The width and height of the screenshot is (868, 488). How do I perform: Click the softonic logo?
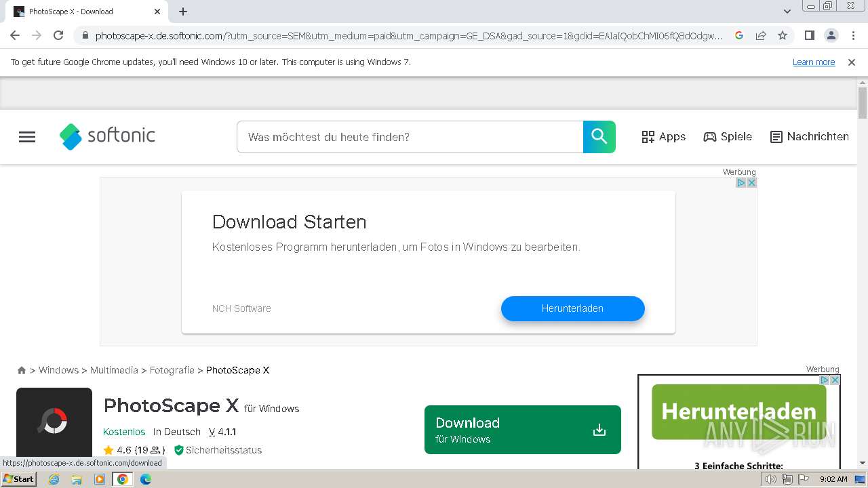[x=107, y=136]
